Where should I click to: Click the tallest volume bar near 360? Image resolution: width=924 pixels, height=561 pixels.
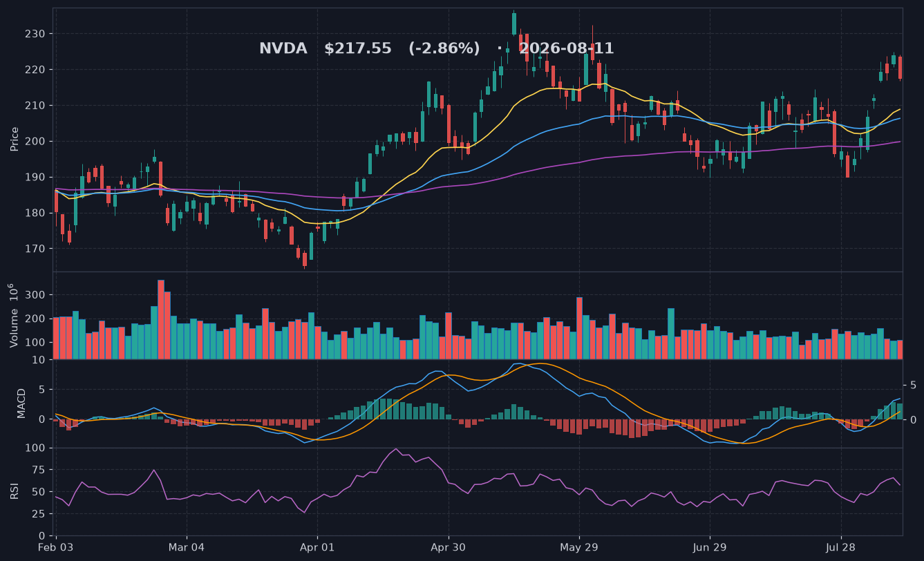(x=161, y=319)
